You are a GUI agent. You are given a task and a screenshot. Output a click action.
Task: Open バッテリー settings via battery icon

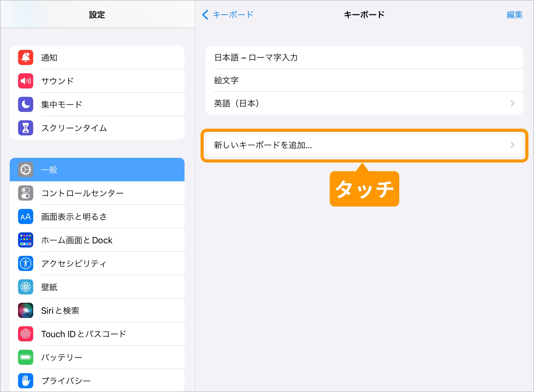coord(25,357)
